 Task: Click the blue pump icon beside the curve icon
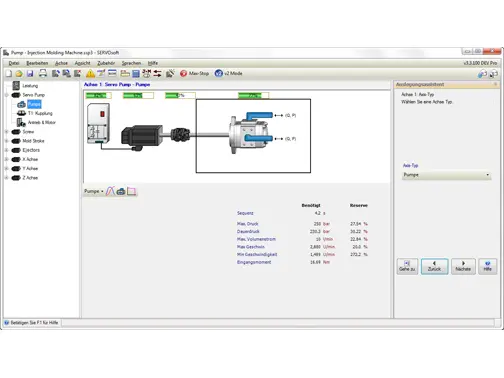click(x=121, y=191)
